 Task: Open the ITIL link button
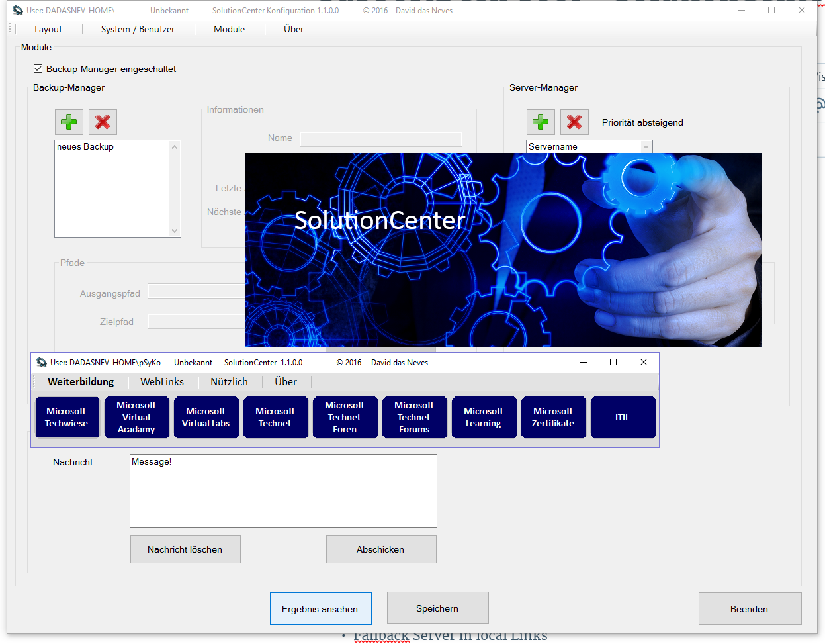pos(623,417)
